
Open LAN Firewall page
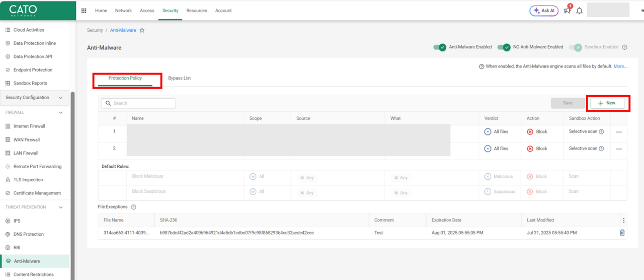click(x=26, y=153)
